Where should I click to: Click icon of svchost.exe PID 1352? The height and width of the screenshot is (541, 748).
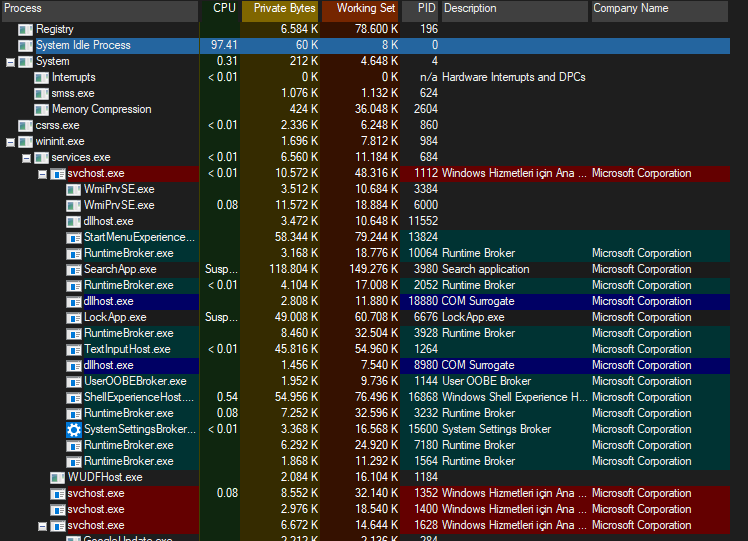[x=58, y=493]
